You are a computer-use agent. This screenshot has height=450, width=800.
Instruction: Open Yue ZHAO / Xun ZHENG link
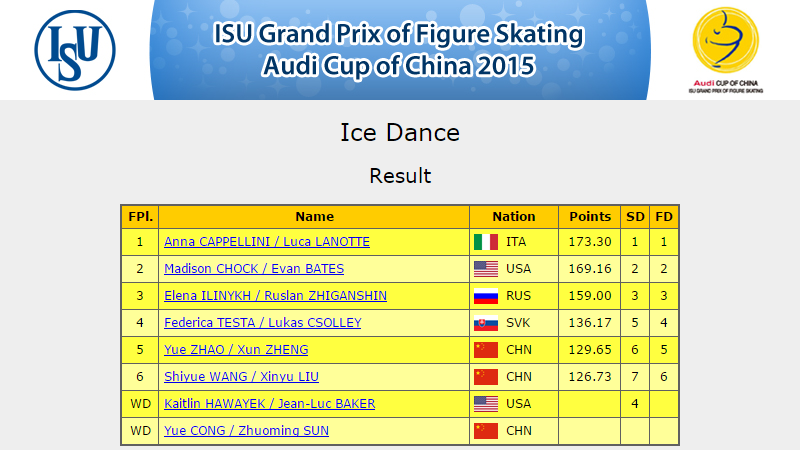click(236, 350)
